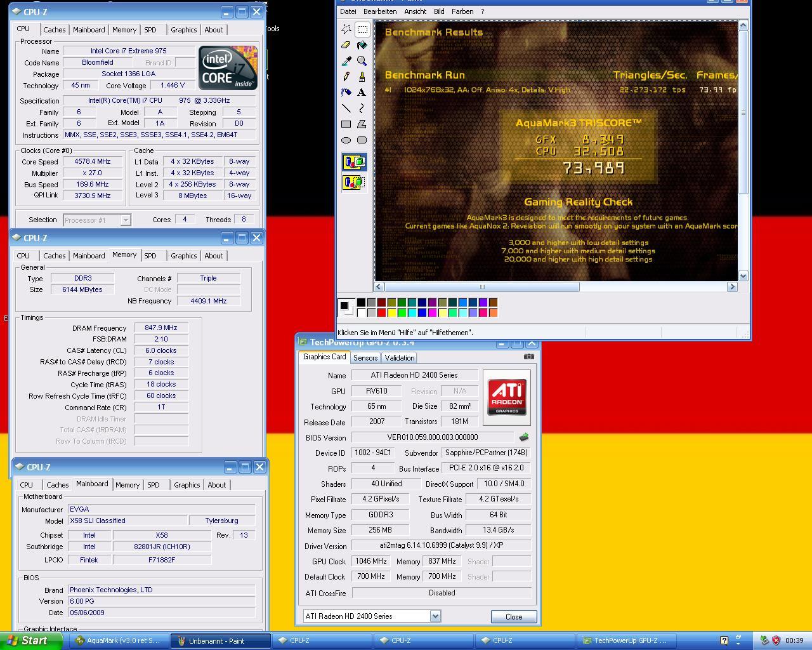Select the Text tool (letter A)
This screenshot has width=812, height=650.
(362, 93)
